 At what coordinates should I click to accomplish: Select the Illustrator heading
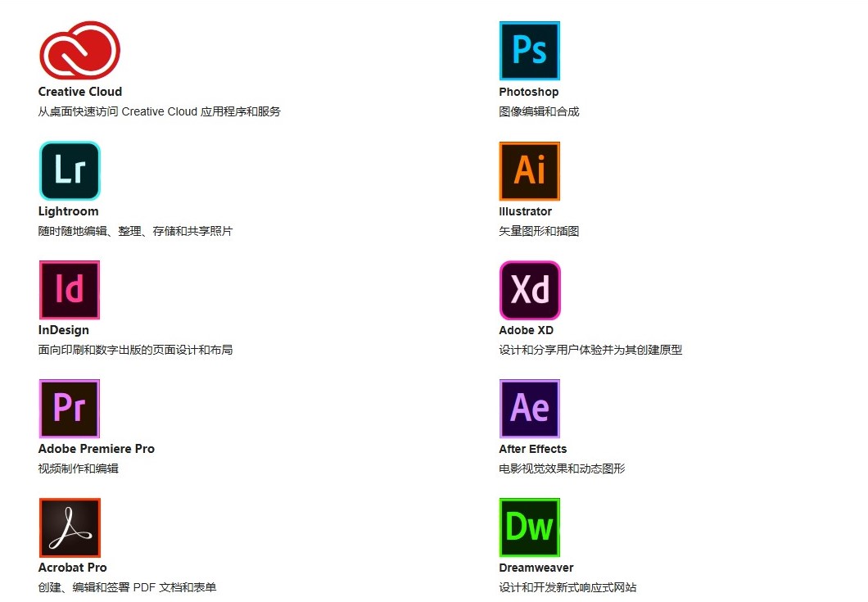(x=526, y=211)
